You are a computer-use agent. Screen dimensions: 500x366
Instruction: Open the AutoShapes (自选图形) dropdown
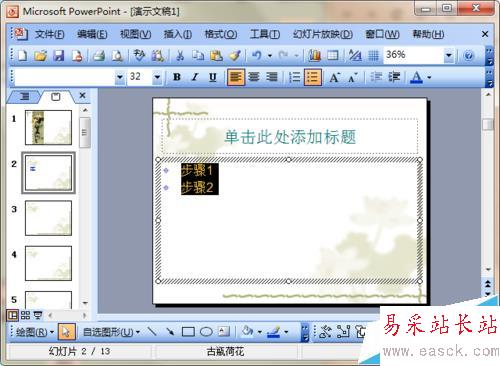[111, 332]
